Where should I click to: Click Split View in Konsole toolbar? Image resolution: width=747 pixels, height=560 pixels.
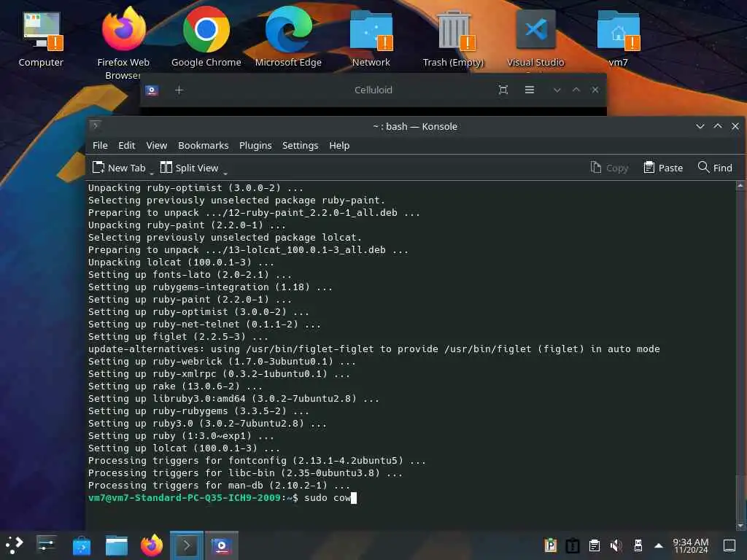coord(189,168)
